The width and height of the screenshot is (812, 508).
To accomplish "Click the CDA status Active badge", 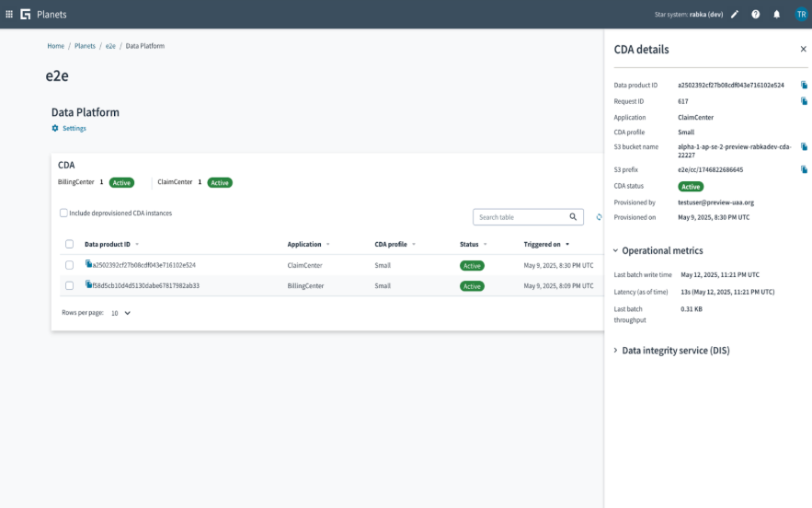I will coord(691,187).
